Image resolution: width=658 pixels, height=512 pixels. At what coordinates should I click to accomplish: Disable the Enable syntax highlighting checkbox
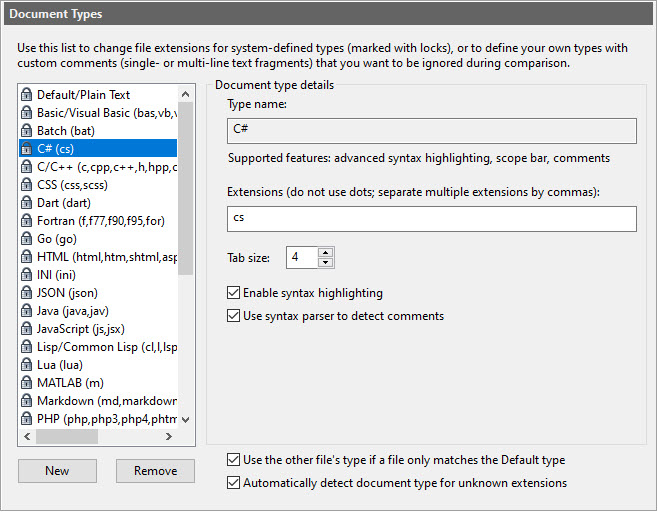point(234,294)
